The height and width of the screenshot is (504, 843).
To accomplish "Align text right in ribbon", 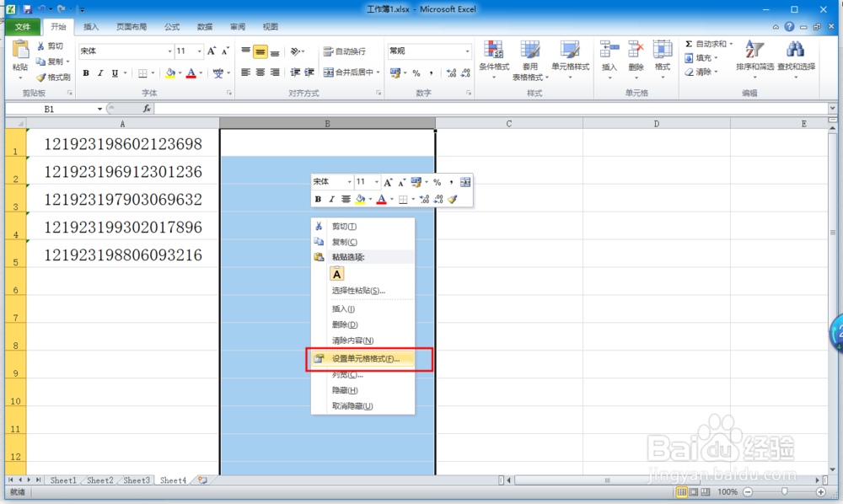I will [275, 72].
